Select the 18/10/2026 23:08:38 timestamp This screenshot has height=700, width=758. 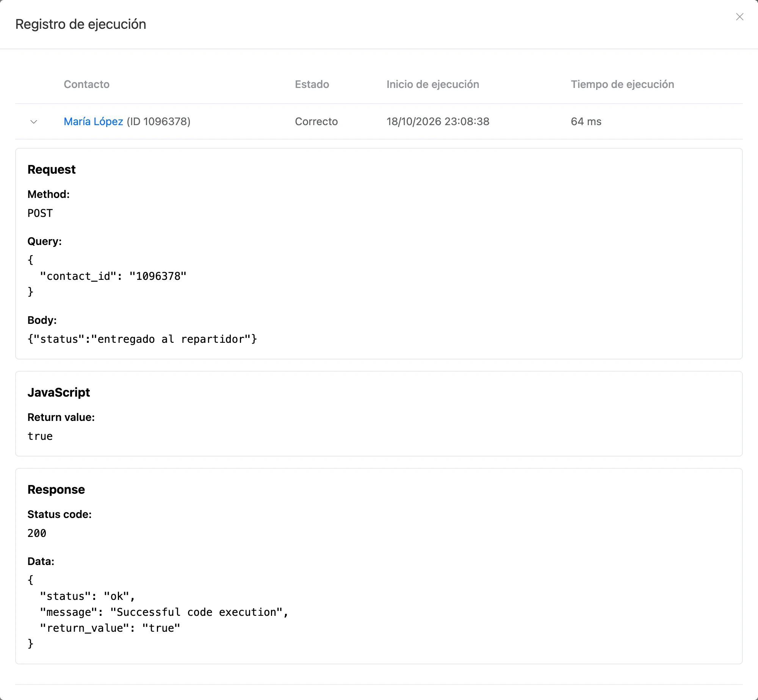(x=438, y=121)
